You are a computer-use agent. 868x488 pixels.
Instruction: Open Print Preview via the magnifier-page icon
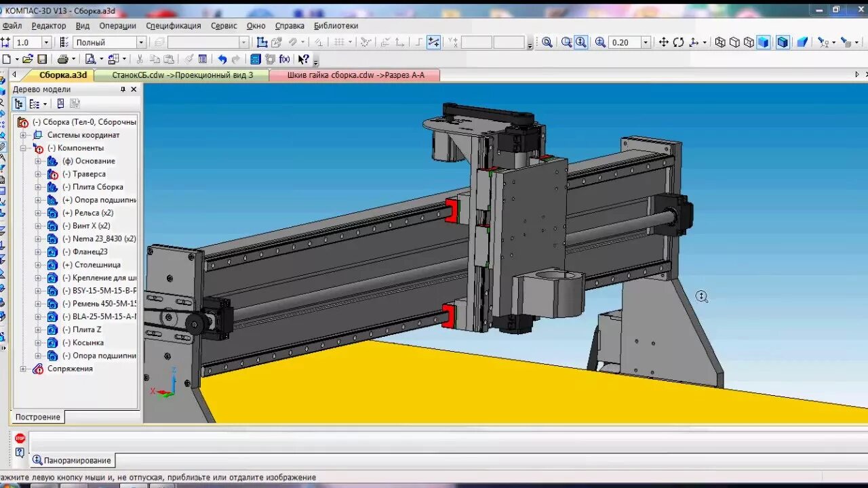coord(90,59)
